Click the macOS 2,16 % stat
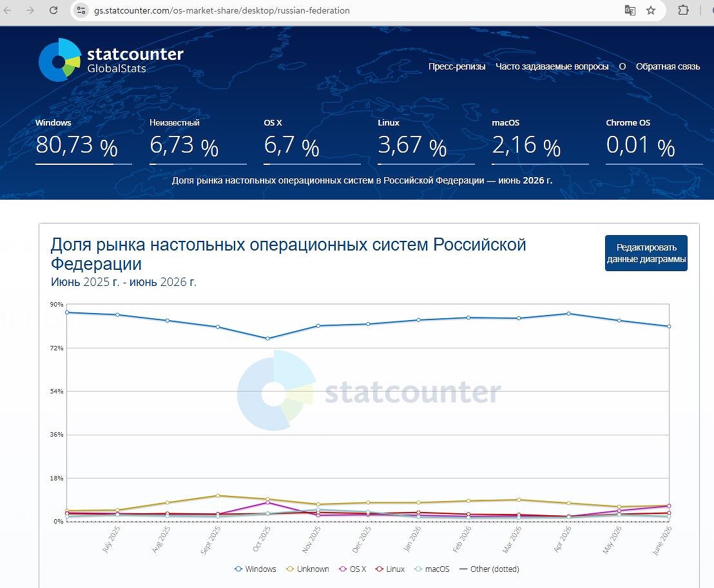The height and width of the screenshot is (588, 714). coord(540,141)
